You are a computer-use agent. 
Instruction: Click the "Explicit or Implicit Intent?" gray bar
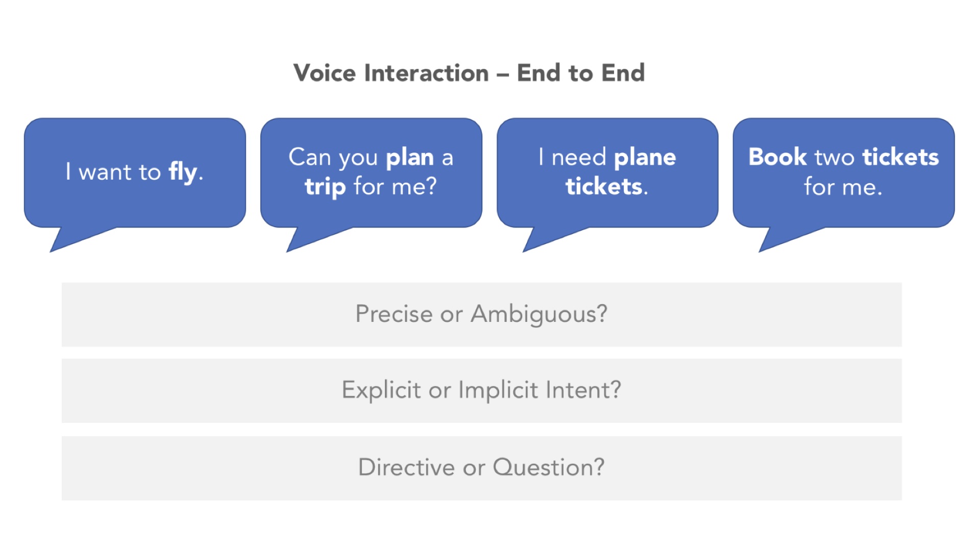point(481,390)
